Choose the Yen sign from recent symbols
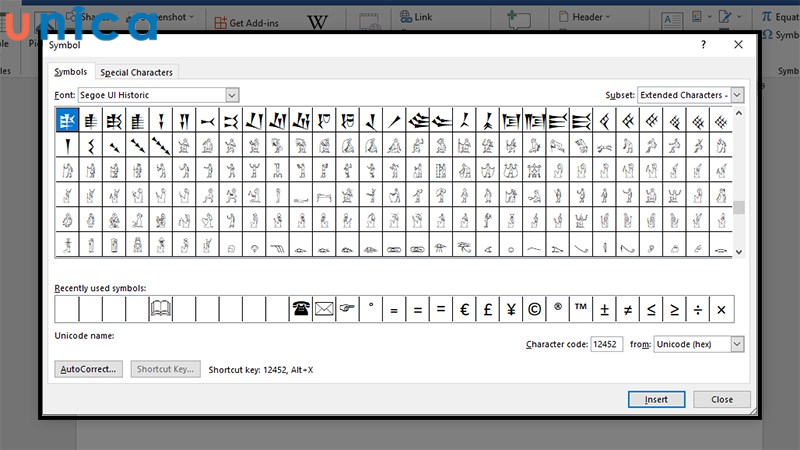 click(x=511, y=309)
